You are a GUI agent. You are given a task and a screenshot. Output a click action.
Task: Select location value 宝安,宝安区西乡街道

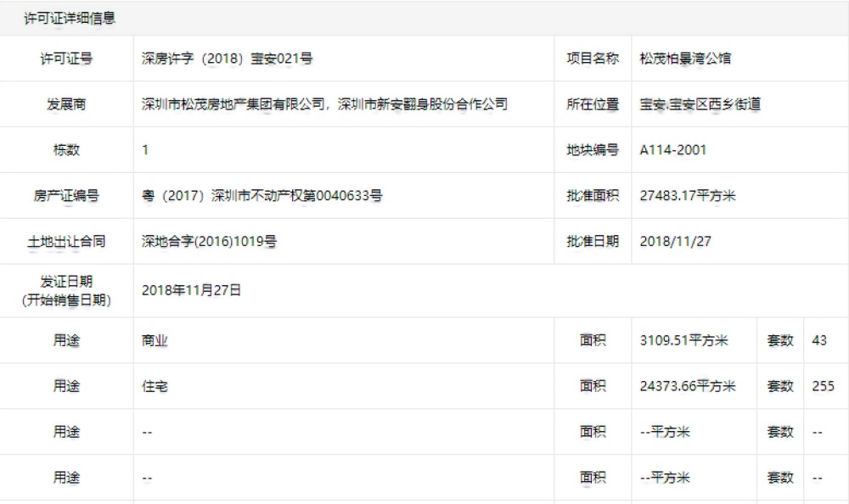700,104
